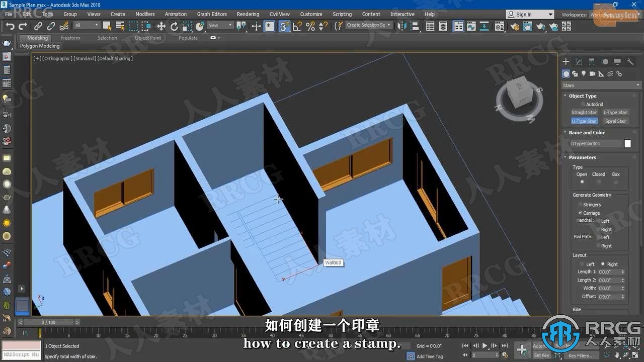Click the Undo arrow icon
The image size is (644, 362).
point(10,26)
